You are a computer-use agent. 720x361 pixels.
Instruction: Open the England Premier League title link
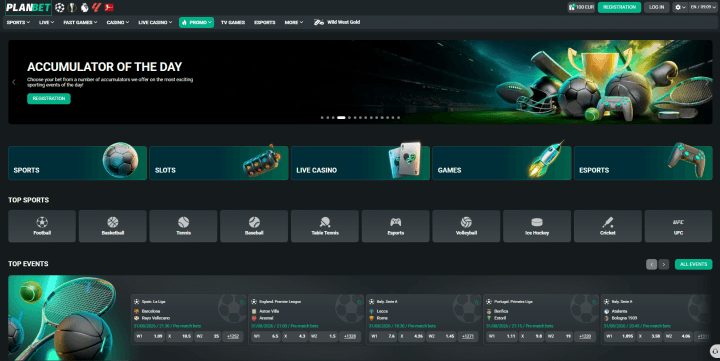tap(280, 302)
